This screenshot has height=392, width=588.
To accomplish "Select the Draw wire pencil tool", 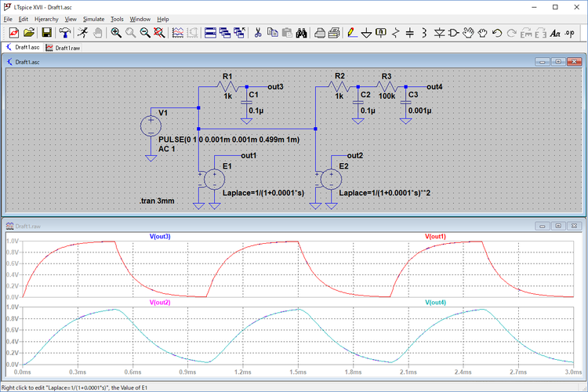I will pos(351,33).
